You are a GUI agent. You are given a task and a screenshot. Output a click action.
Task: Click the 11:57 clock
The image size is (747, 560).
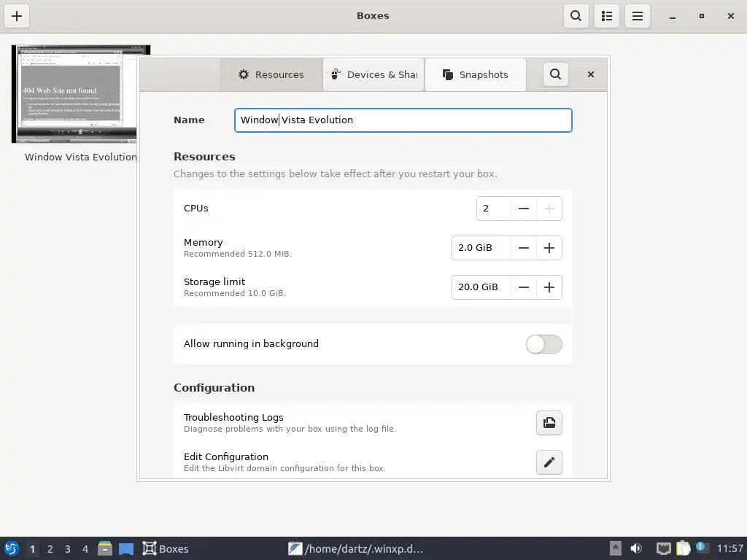(x=729, y=548)
